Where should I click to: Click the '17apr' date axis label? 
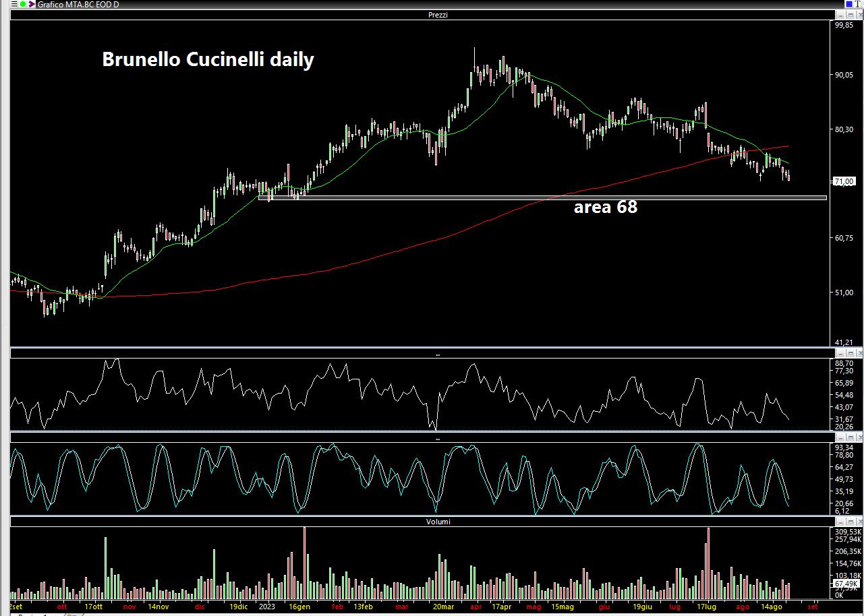(x=501, y=607)
